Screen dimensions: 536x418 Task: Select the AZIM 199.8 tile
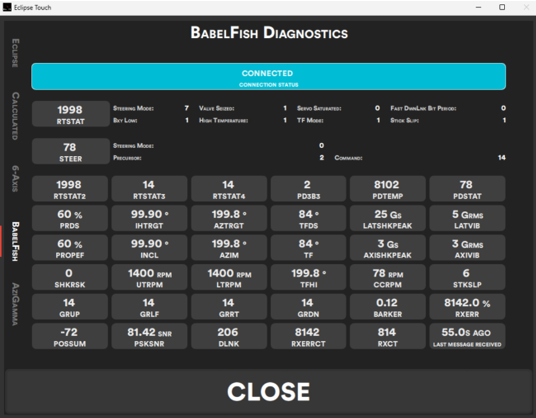click(x=229, y=248)
